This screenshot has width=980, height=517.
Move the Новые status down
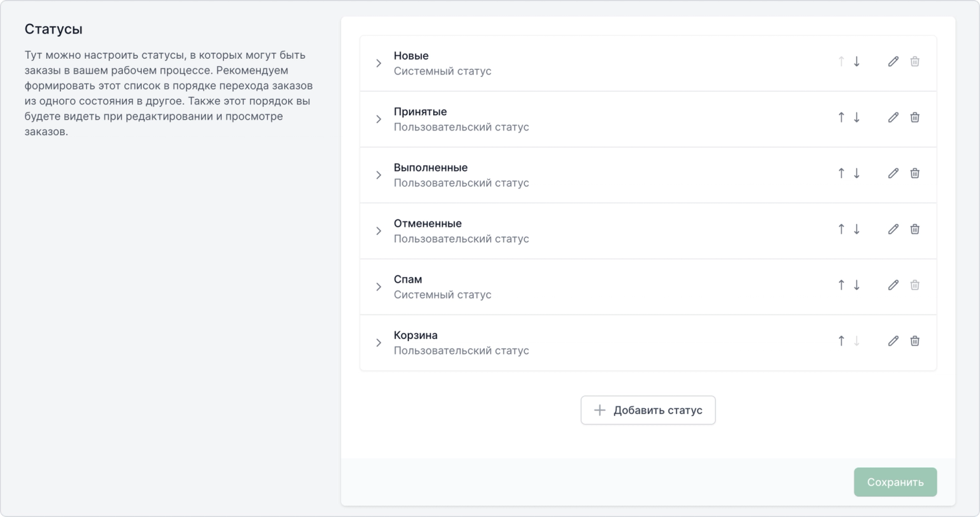click(x=856, y=62)
